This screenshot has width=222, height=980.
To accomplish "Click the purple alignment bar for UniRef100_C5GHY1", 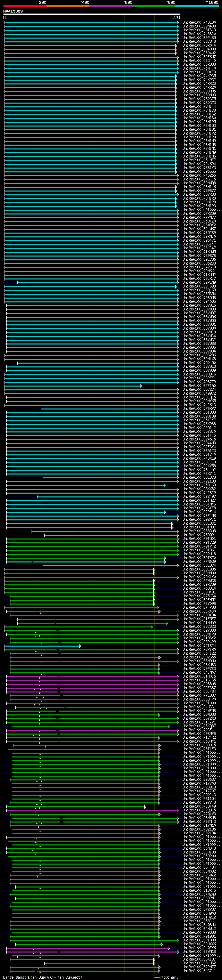I will point(93,742).
